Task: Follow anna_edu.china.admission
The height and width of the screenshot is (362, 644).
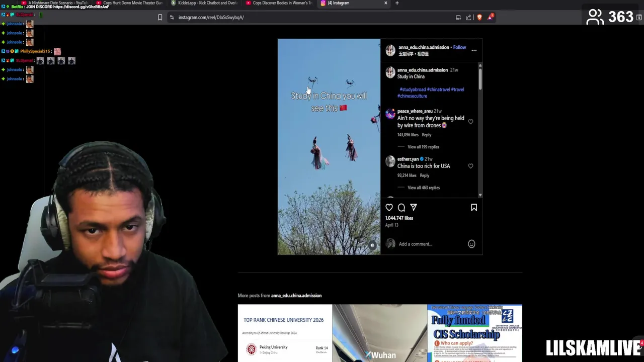Action: pyautogui.click(x=459, y=47)
